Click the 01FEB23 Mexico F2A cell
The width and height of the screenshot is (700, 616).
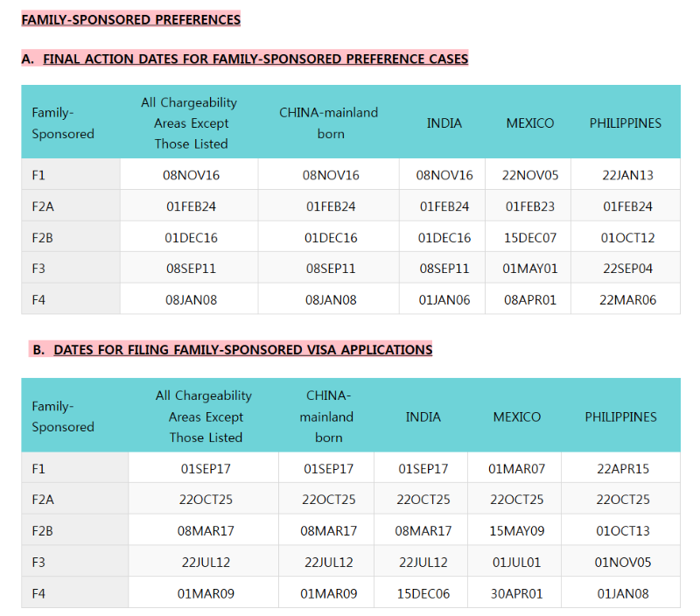(x=530, y=206)
